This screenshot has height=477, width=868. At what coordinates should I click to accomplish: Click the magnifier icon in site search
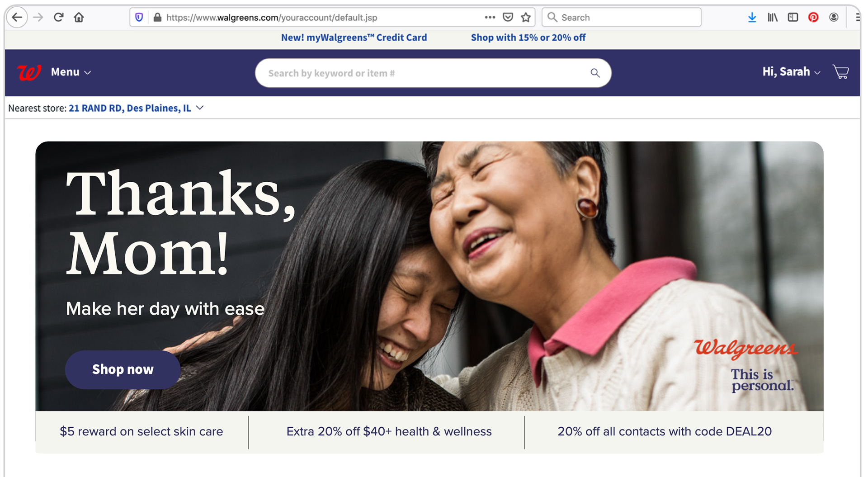click(595, 73)
